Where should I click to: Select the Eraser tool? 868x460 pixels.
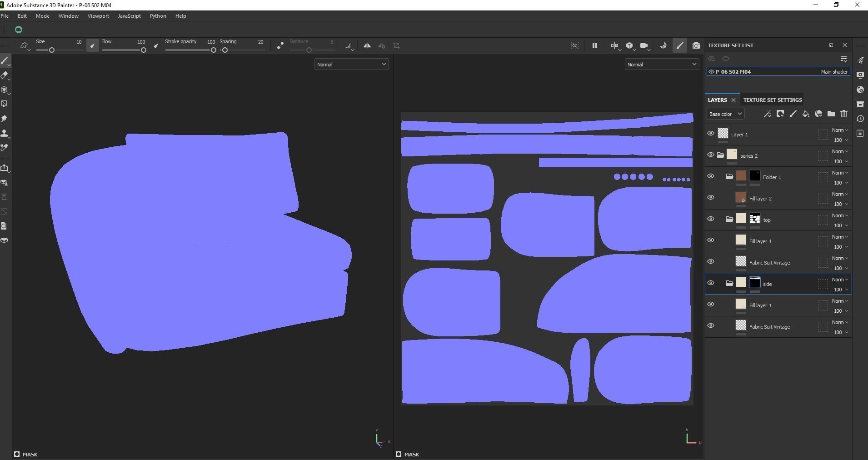pyautogui.click(x=5, y=75)
